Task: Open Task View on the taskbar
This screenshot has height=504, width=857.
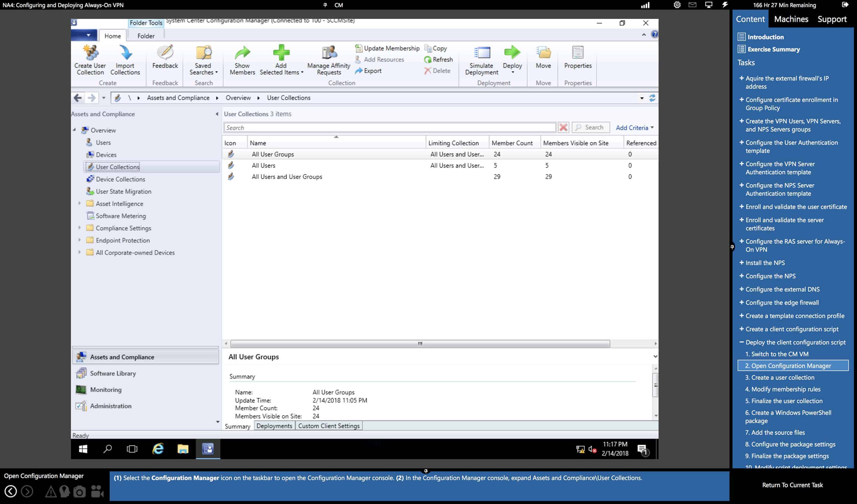Action: (132, 449)
